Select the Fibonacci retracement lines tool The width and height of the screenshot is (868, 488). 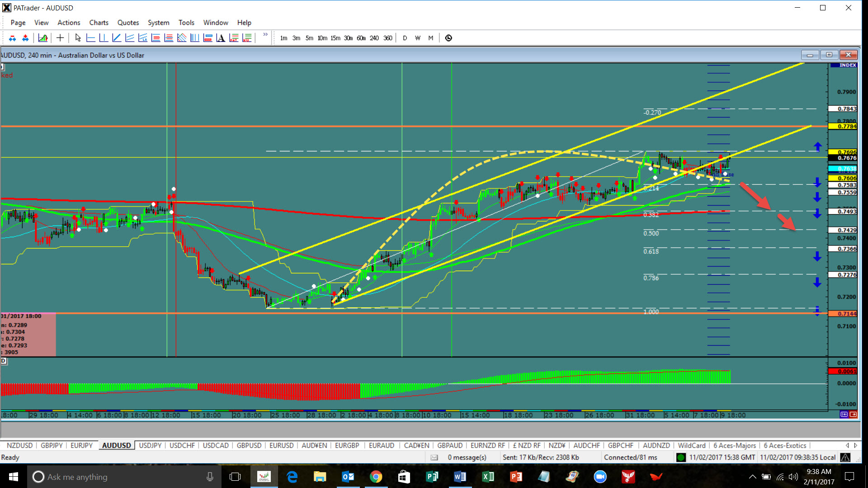tap(156, 38)
